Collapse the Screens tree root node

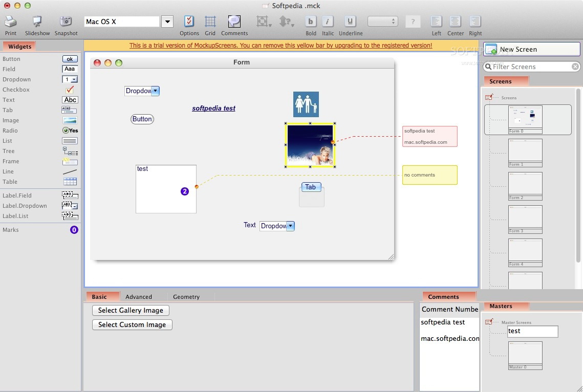click(x=489, y=97)
